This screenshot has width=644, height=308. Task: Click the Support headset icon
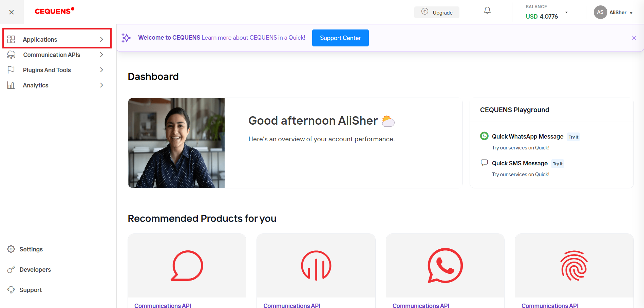[x=11, y=290]
